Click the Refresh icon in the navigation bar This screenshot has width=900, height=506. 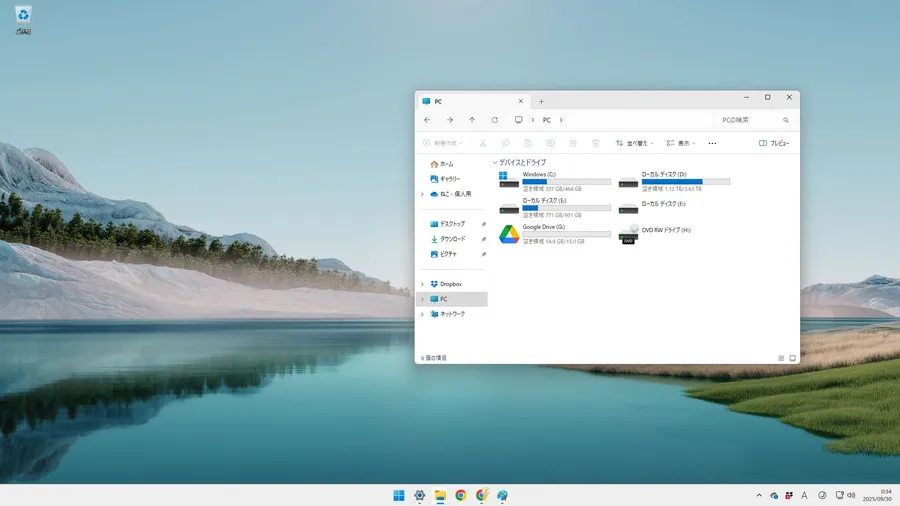[x=494, y=120]
